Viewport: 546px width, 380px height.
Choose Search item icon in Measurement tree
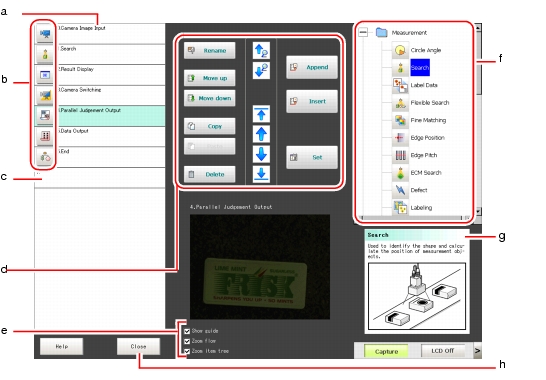(x=400, y=68)
